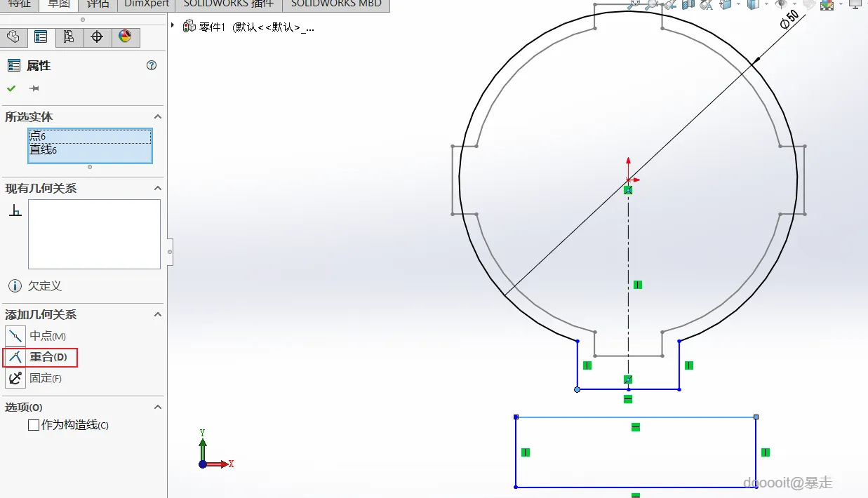Expand the 零件1 tree node
The width and height of the screenshot is (868, 498).
(x=173, y=25)
